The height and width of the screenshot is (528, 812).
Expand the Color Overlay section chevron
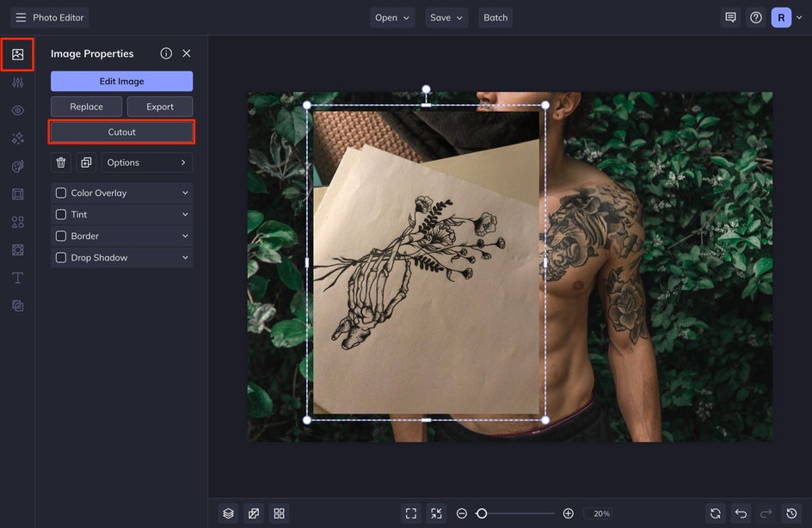tap(185, 193)
